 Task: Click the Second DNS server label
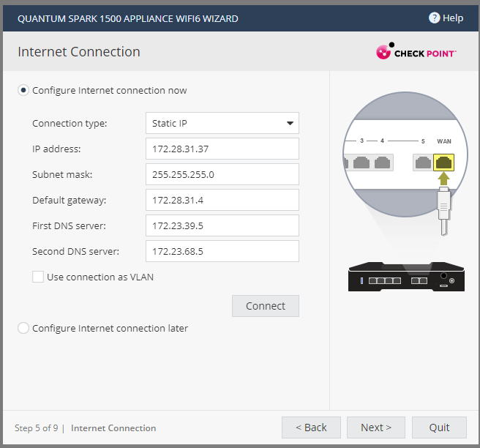[75, 251]
